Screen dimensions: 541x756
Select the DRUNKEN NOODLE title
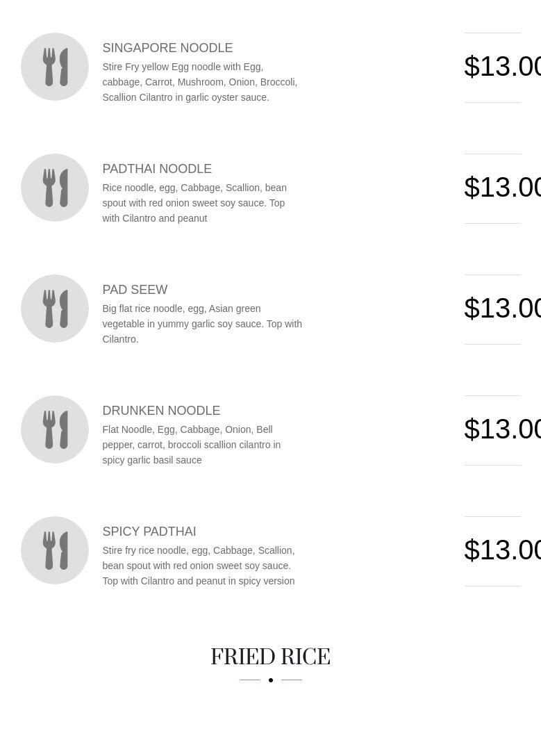point(161,411)
